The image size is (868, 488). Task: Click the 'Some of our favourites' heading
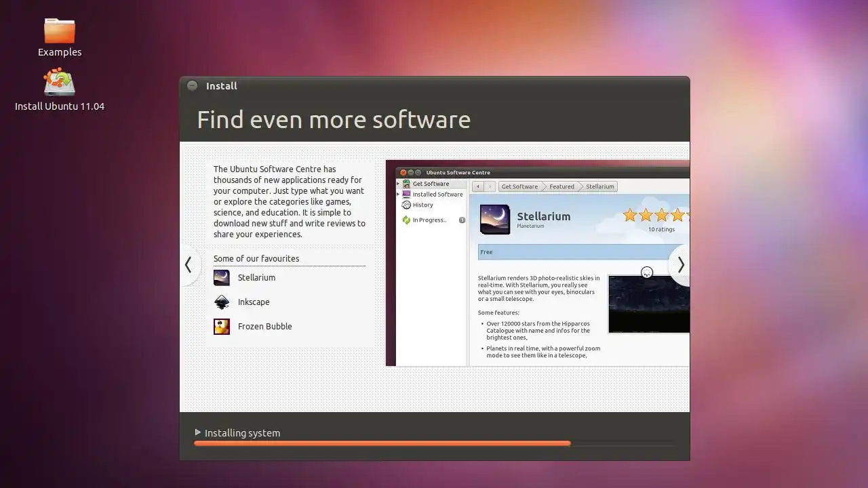tap(256, 259)
